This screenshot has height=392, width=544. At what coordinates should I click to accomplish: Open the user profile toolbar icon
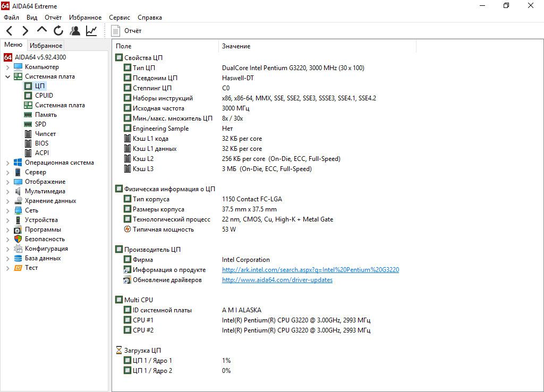tap(74, 31)
